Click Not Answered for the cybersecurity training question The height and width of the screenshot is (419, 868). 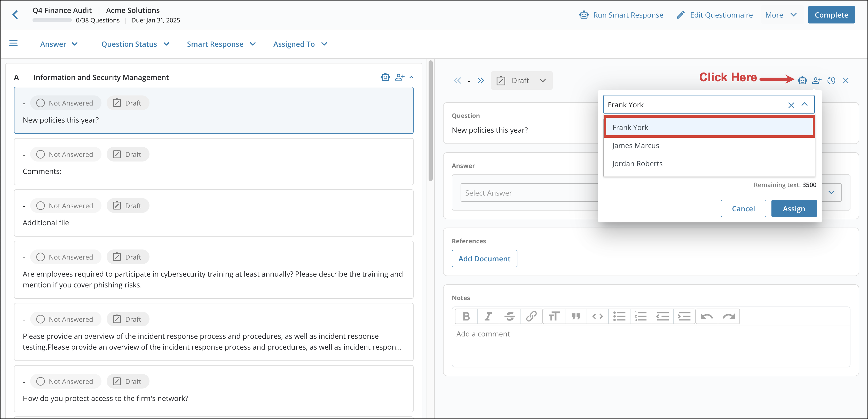coord(65,257)
